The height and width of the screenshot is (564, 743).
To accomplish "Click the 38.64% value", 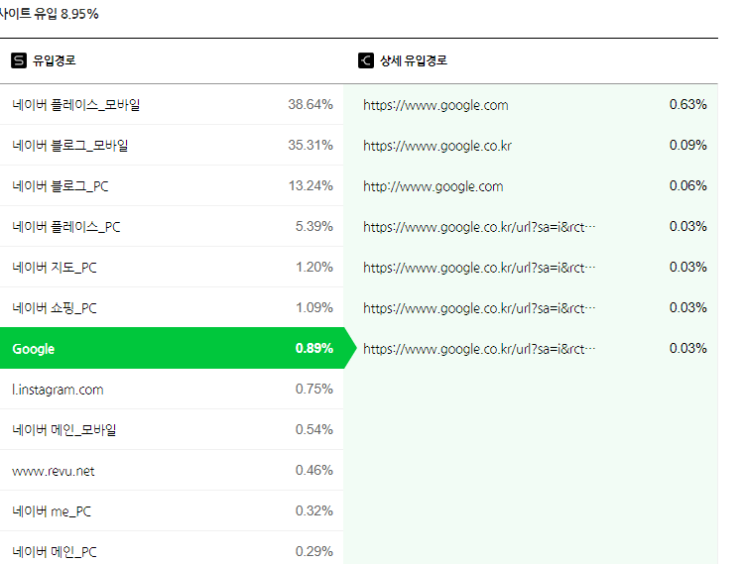I will click(310, 104).
